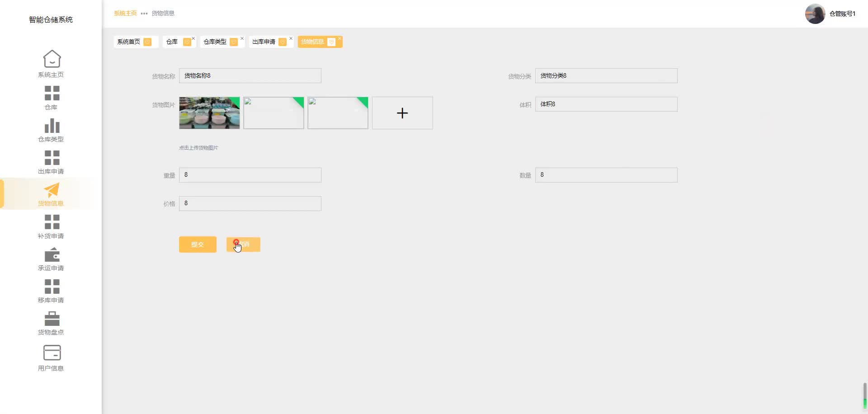Screen dimensions: 868x414
Task: Open 承运申请 wallet icon item
Action: (x=51, y=259)
